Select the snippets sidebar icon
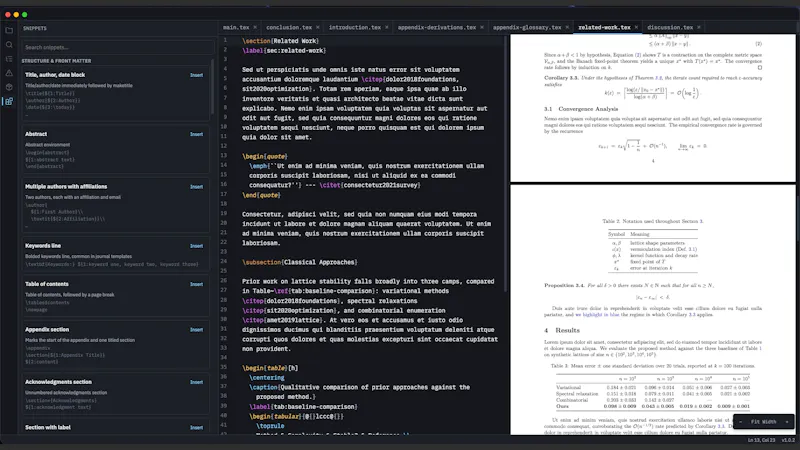The height and width of the screenshot is (450, 800). [x=9, y=102]
